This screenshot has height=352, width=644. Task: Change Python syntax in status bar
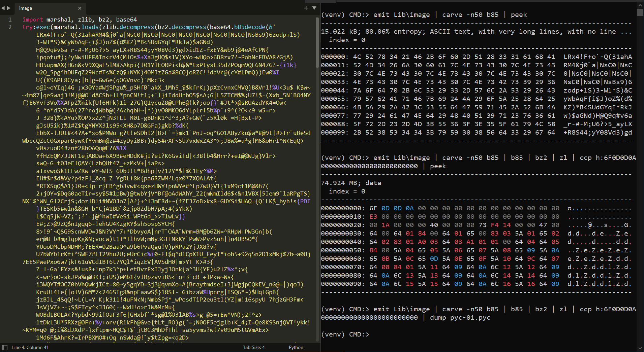click(x=296, y=347)
